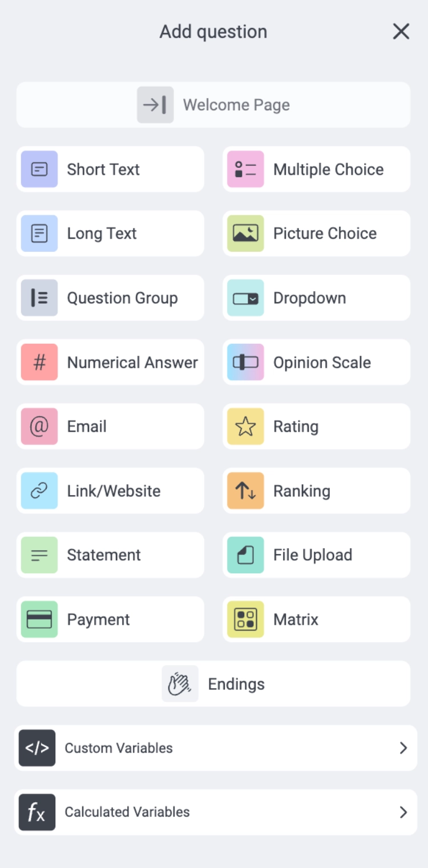This screenshot has width=428, height=868.
Task: Select the Ranking arrows icon
Action: coord(244,491)
